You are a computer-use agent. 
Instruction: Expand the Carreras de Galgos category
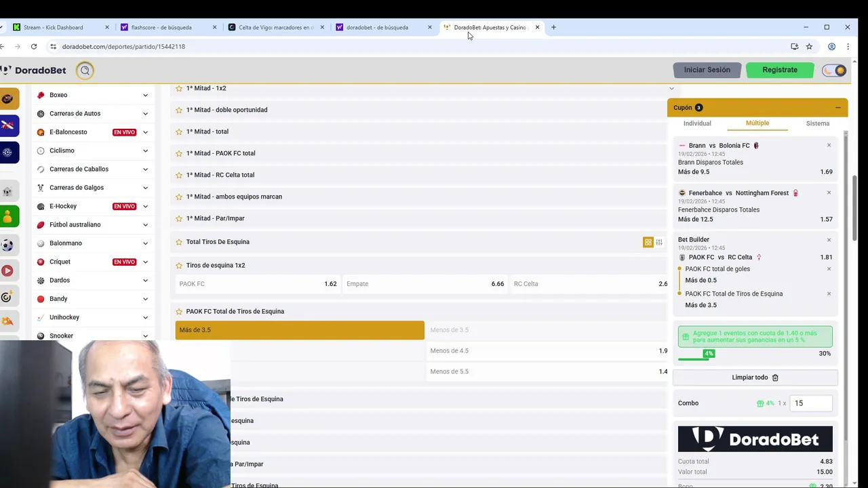(145, 188)
